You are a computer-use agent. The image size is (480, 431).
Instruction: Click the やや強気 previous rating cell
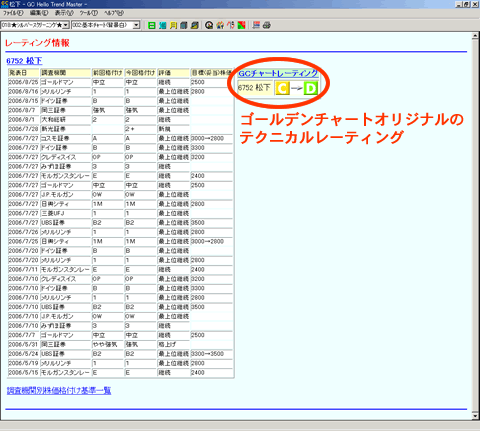108,344
